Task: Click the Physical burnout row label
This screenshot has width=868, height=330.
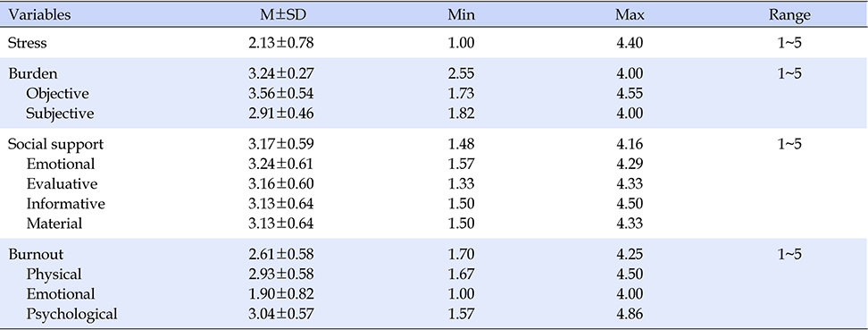Action: coord(54,274)
